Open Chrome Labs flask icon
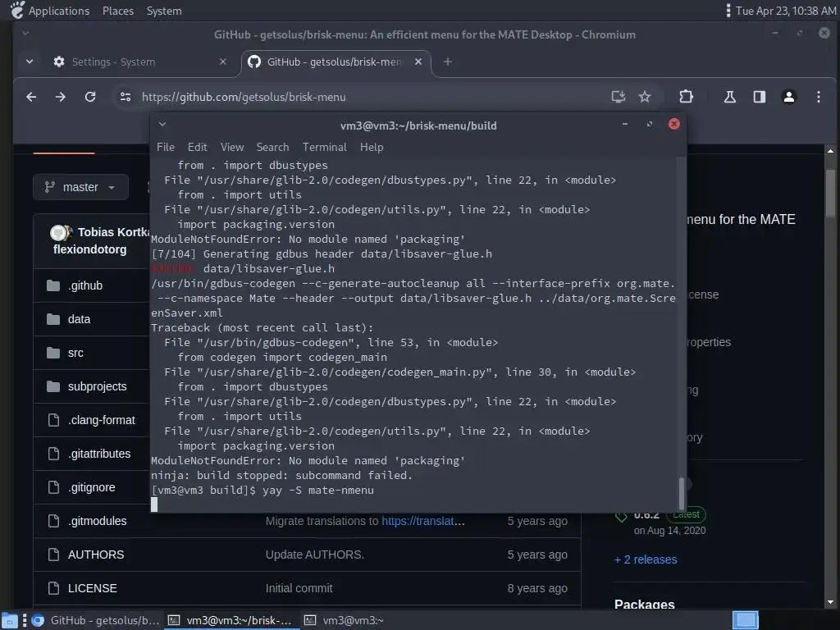This screenshot has width=840, height=630. point(729,97)
